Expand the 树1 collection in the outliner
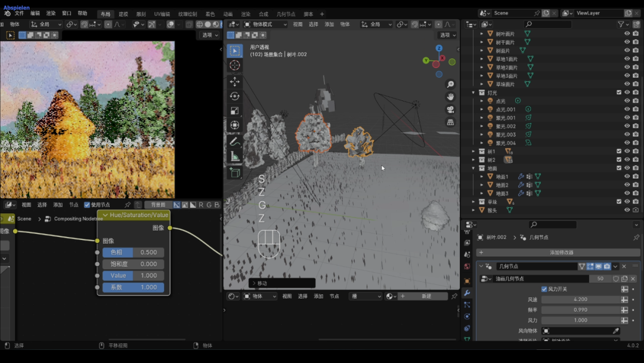The width and height of the screenshot is (644, 363). coord(473,151)
